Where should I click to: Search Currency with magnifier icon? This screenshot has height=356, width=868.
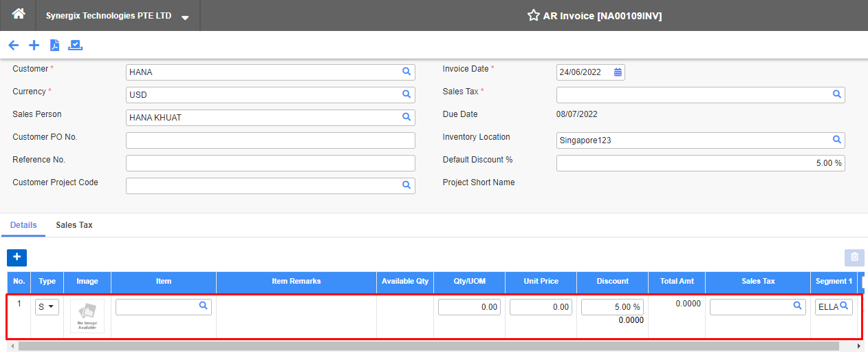[406, 94]
